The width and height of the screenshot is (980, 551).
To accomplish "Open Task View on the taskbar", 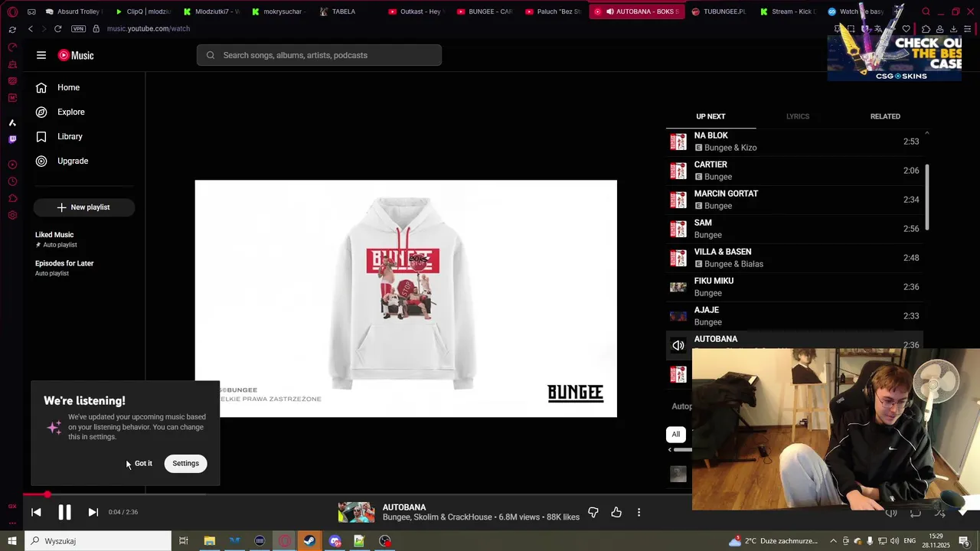I will pos(184,541).
